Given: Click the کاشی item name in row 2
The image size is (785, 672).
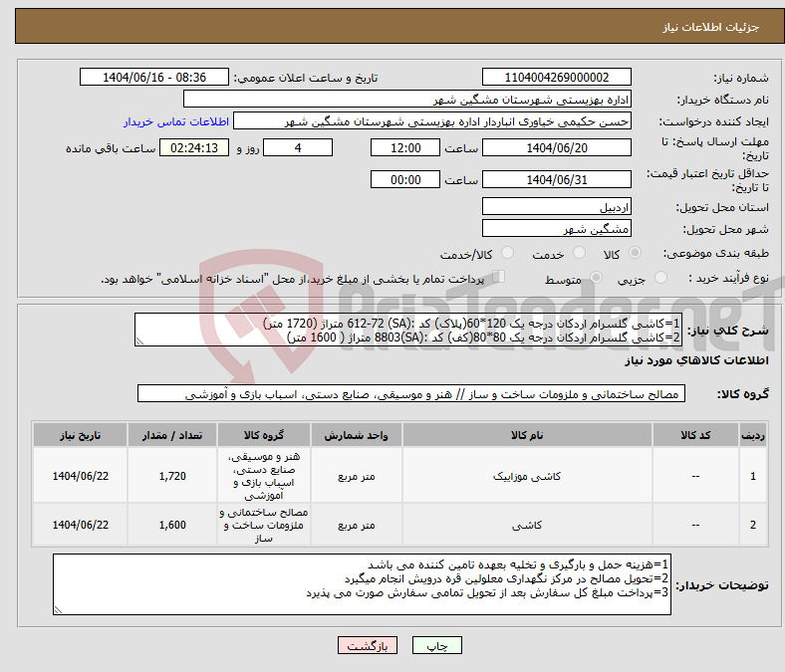Looking at the screenshot, I should [527, 525].
